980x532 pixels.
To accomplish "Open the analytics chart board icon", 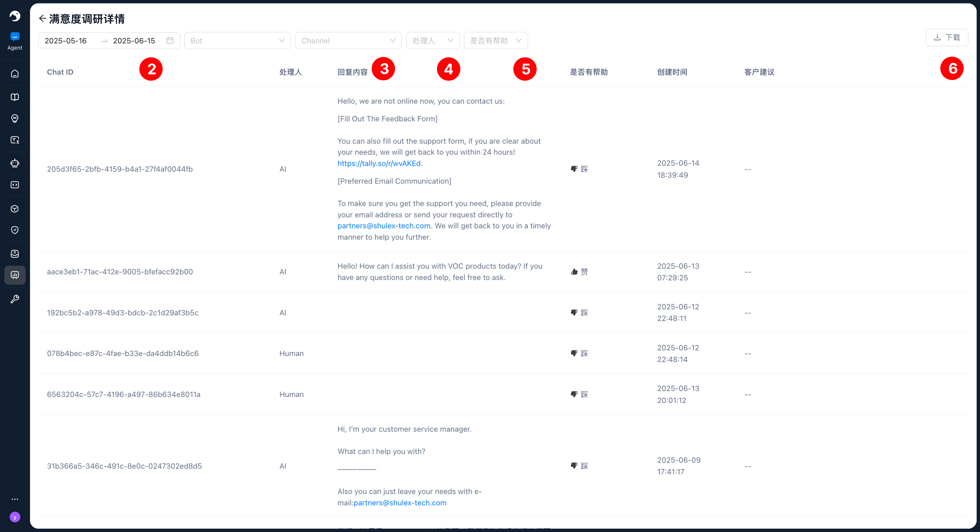I will pos(15,275).
